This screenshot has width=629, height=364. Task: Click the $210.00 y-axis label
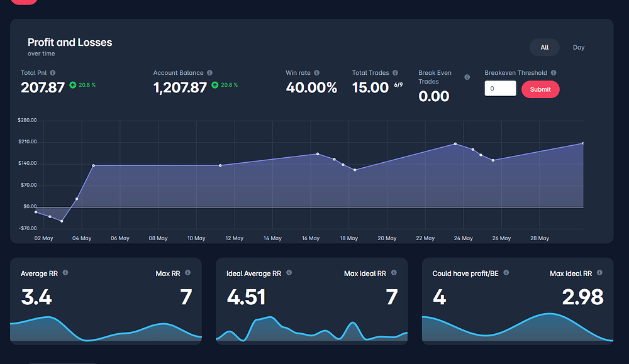pos(27,142)
